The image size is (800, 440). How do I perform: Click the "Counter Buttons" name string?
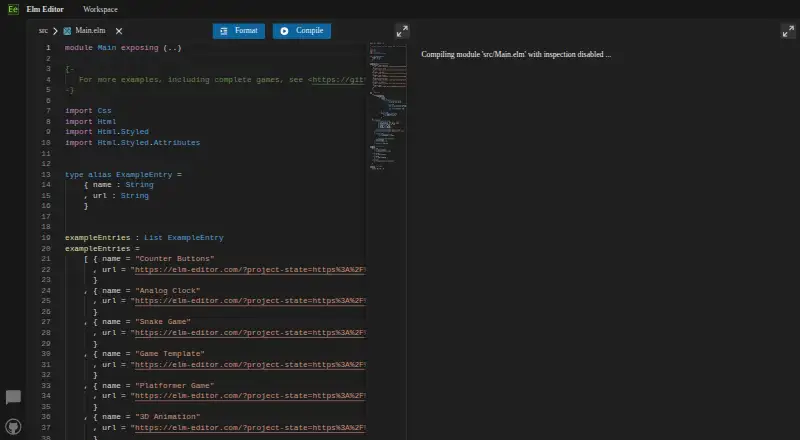point(174,259)
